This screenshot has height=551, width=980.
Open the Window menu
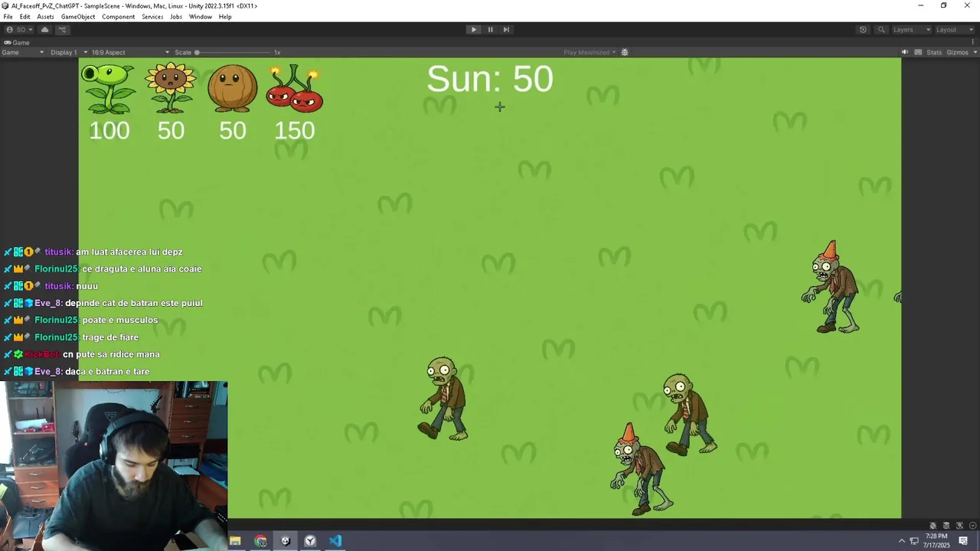[x=201, y=17]
